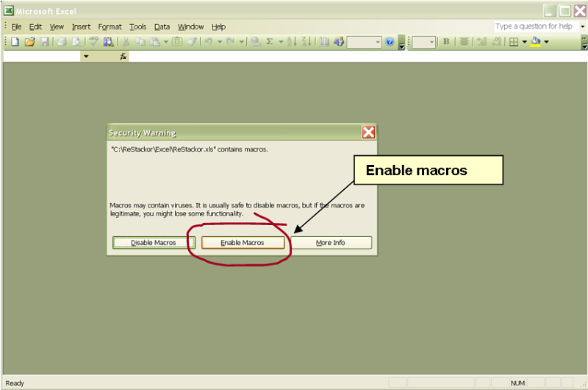Click the Undo arrow icon
Image resolution: width=588 pixels, height=390 pixels.
click(x=209, y=42)
